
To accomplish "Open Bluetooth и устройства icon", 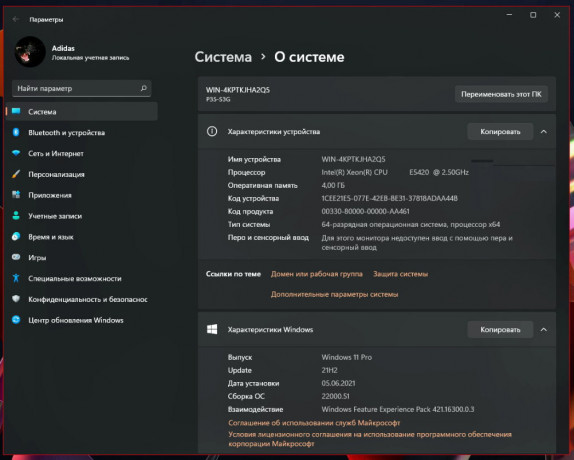I will tap(16, 132).
